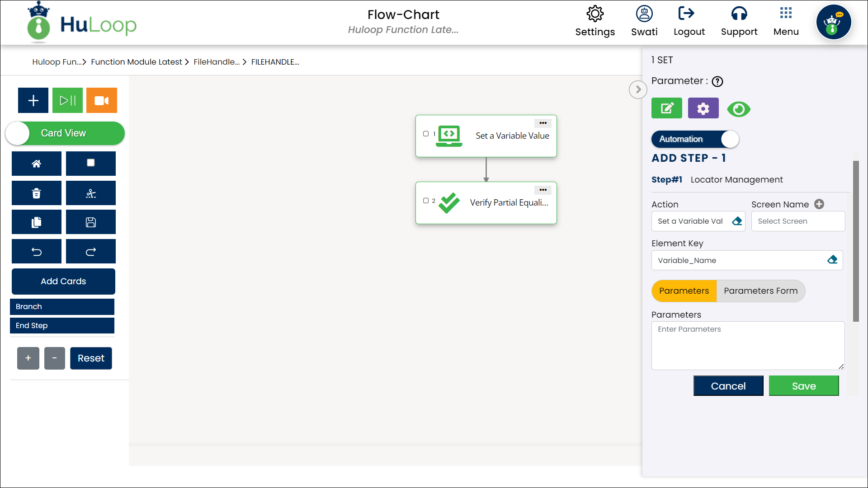Viewport: 868px width, 488px height.
Task: Click the home icon button
Action: 37,164
